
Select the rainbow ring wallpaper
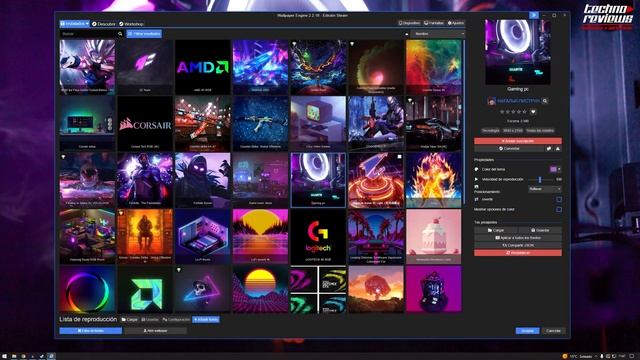click(x=87, y=289)
